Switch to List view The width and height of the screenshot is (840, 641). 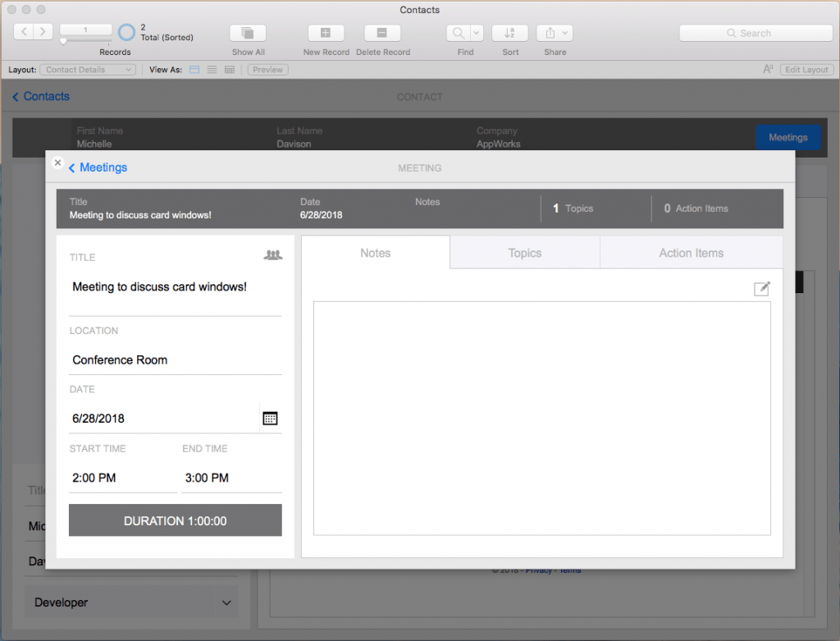tap(212, 70)
